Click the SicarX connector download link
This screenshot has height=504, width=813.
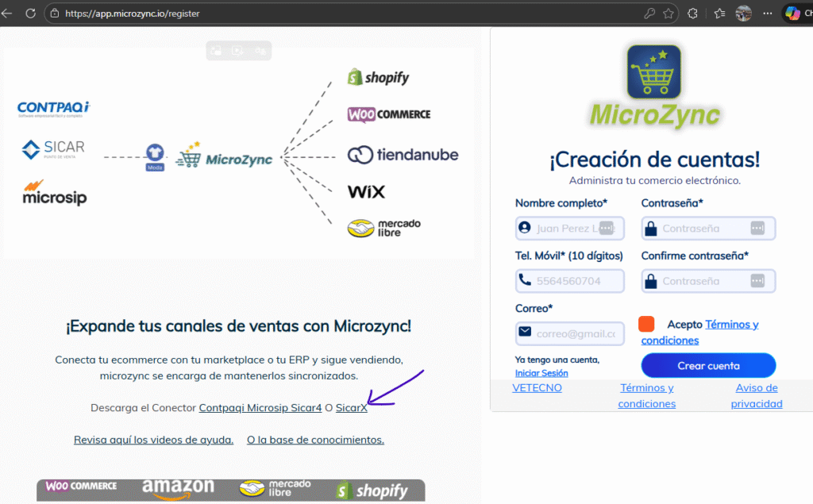pos(352,408)
